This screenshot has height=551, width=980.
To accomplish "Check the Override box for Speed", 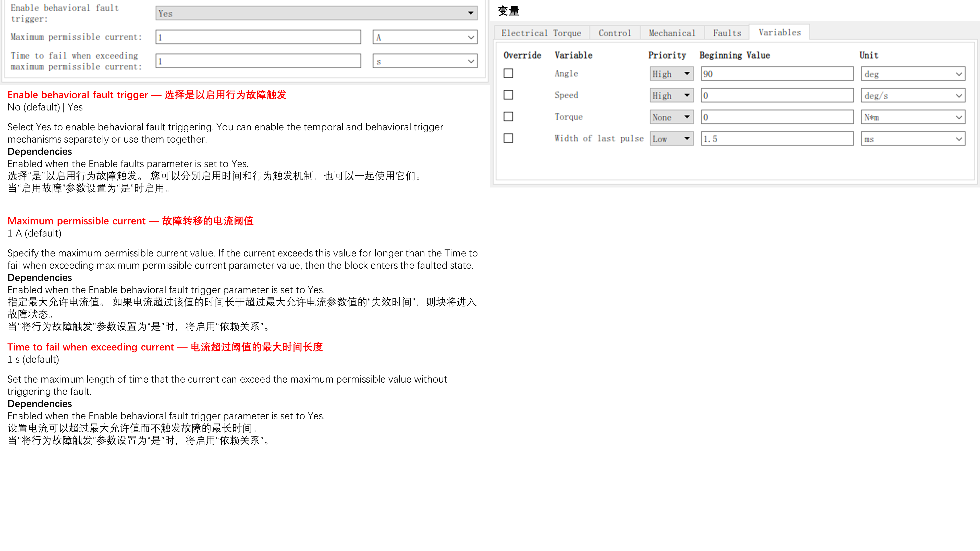I will [x=508, y=95].
